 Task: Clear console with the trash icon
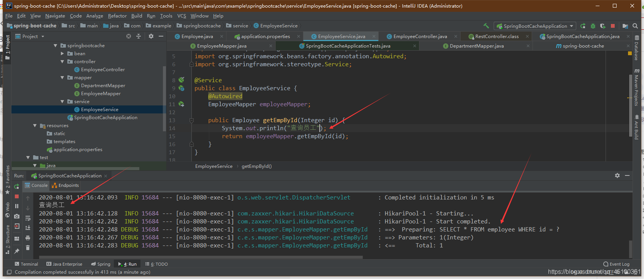point(28,248)
